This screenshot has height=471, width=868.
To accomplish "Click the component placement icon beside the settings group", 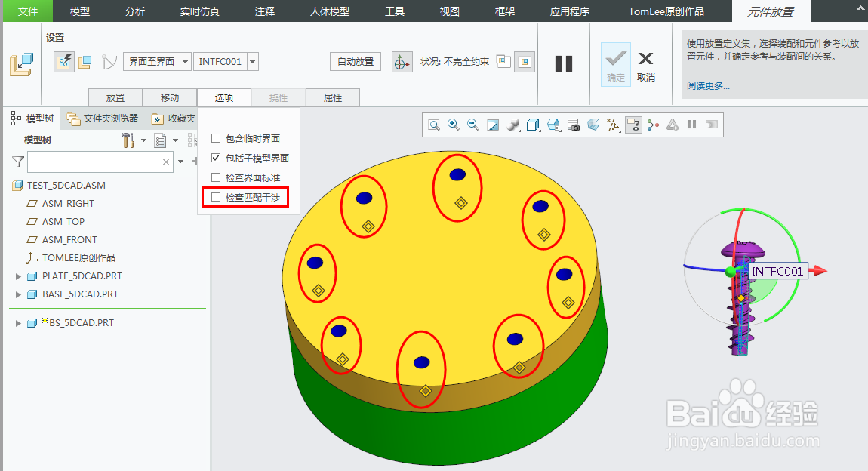I will (x=22, y=65).
